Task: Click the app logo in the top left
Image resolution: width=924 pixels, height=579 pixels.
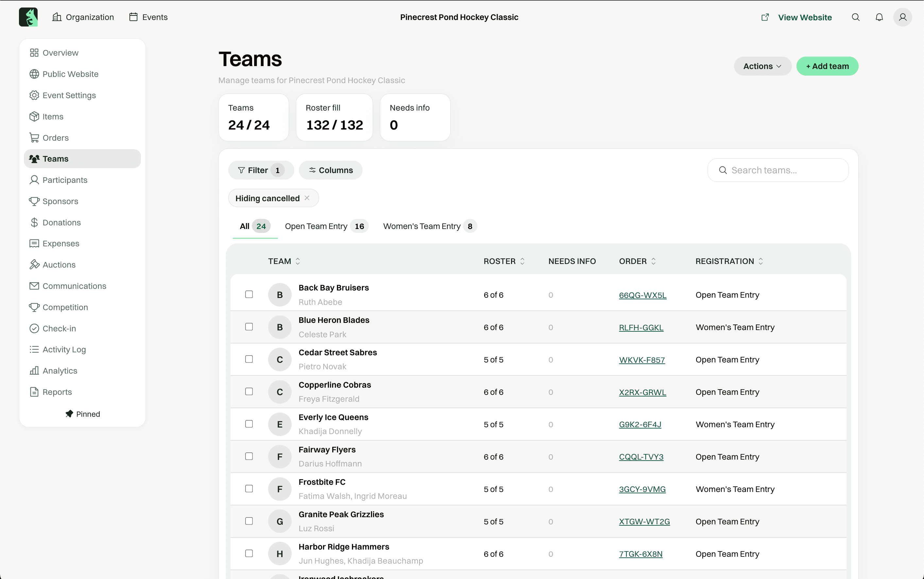Action: [28, 17]
